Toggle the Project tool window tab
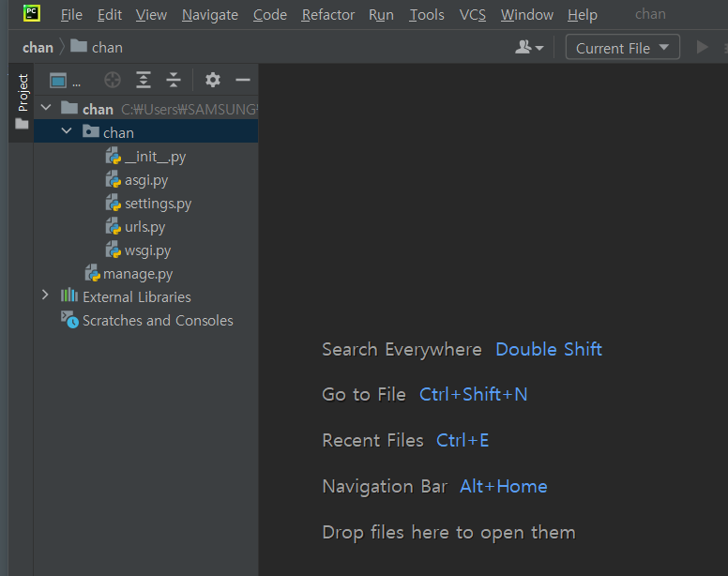The image size is (728, 576). click(x=22, y=101)
